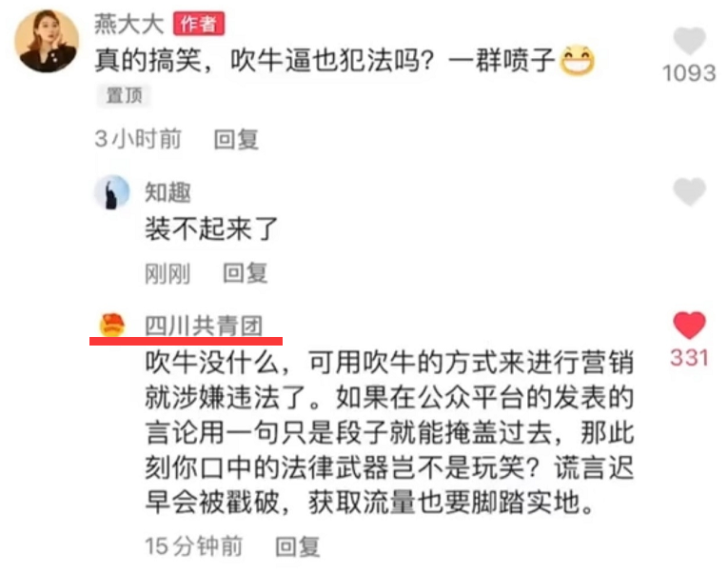728x574 pixels.
Task: Click the 作者 author badge
Action: point(199,24)
